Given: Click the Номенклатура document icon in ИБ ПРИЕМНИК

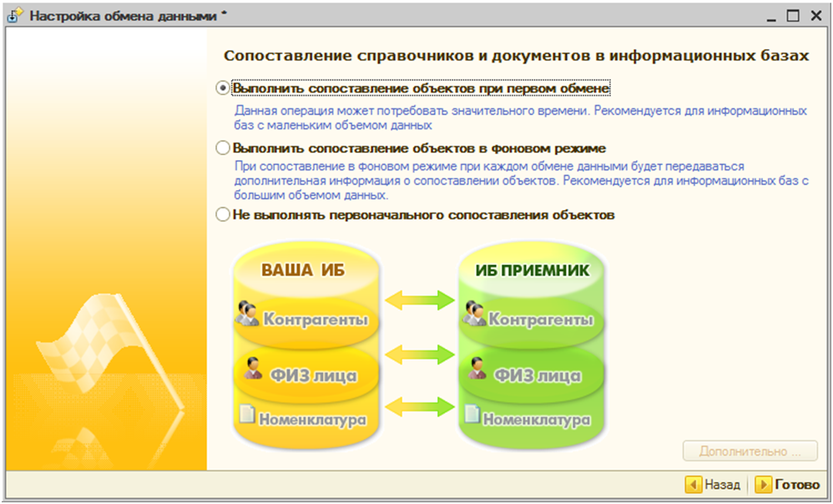Looking at the screenshot, I should [472, 414].
